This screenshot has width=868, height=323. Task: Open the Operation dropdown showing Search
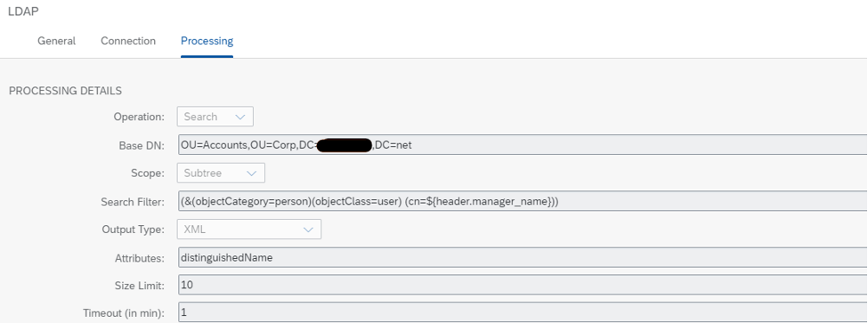coord(215,117)
